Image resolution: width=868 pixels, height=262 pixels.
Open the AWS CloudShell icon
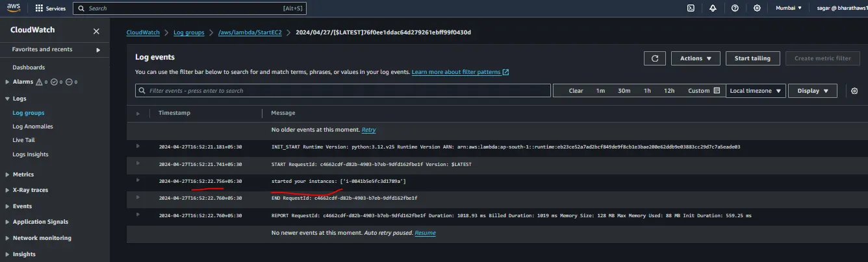(691, 8)
